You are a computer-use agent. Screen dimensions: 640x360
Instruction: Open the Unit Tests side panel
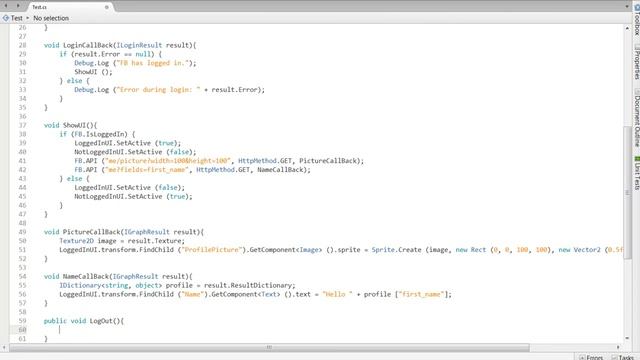pos(636,172)
